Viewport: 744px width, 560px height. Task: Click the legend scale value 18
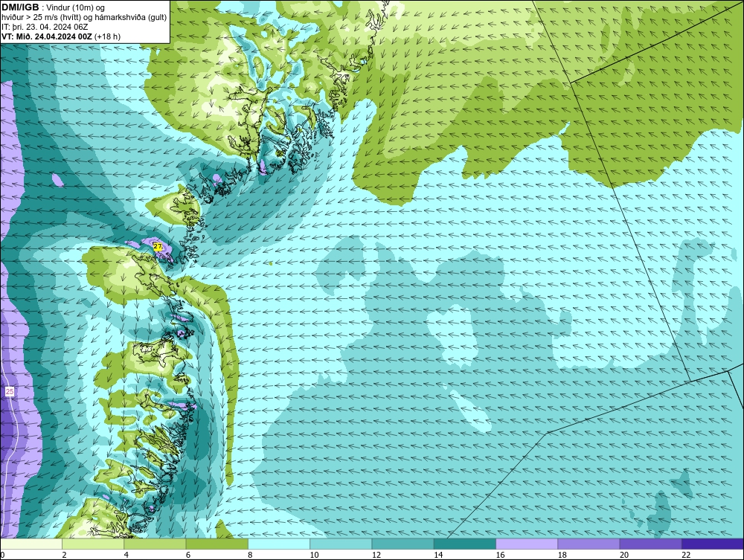point(562,556)
